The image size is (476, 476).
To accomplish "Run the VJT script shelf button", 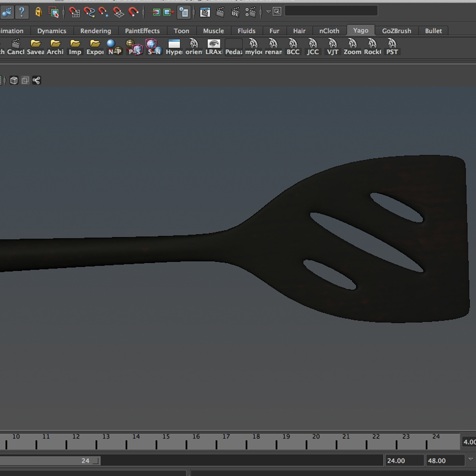I will (x=333, y=47).
